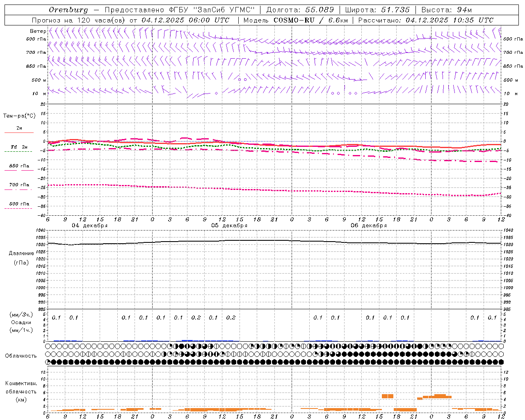The height and width of the screenshot is (420, 525).
Task: Click the Осадки precipitation label
Action: click(x=21, y=322)
